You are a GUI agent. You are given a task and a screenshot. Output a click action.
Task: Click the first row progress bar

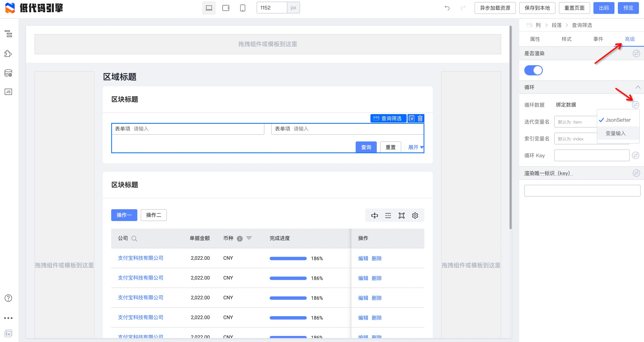click(288, 258)
